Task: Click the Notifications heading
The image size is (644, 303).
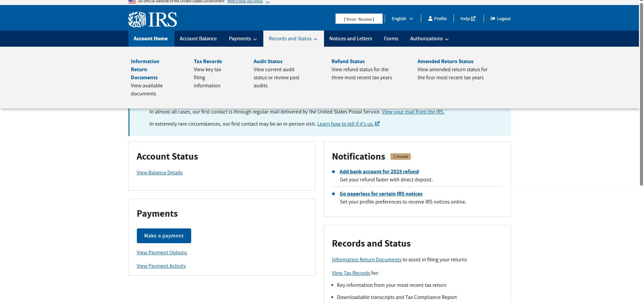Action: click(359, 157)
